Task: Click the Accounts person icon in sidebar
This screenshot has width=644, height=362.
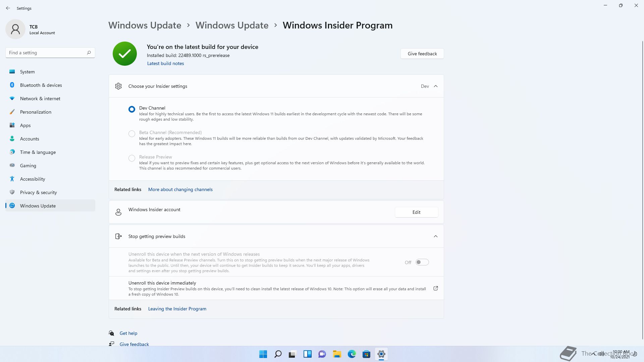Action: 12,138
